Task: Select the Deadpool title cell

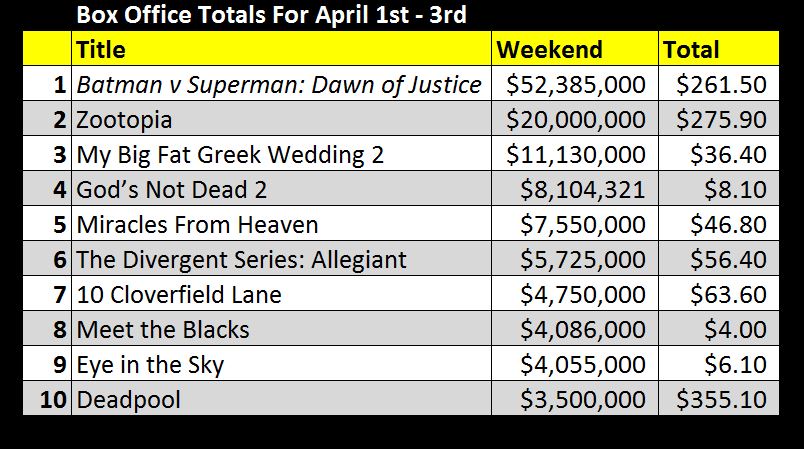Action: (x=129, y=400)
